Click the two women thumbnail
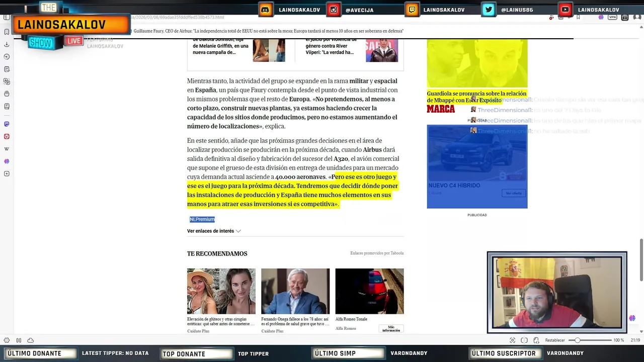This screenshot has width=644, height=362. click(x=221, y=291)
